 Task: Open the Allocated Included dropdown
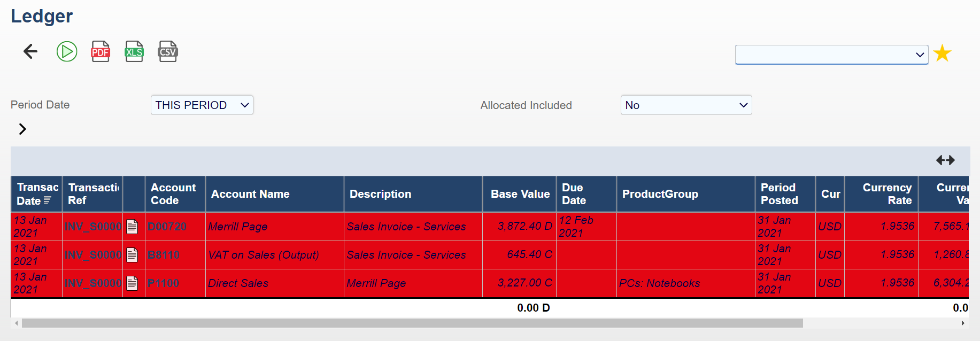click(686, 105)
